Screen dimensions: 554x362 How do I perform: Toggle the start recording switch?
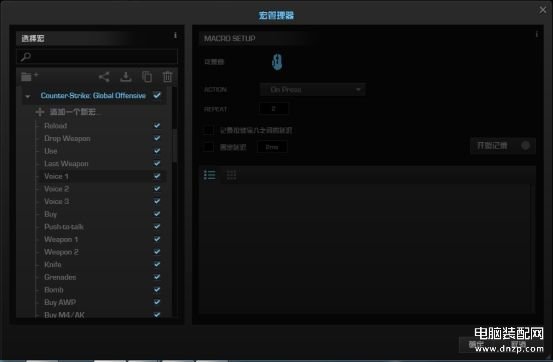coord(525,146)
